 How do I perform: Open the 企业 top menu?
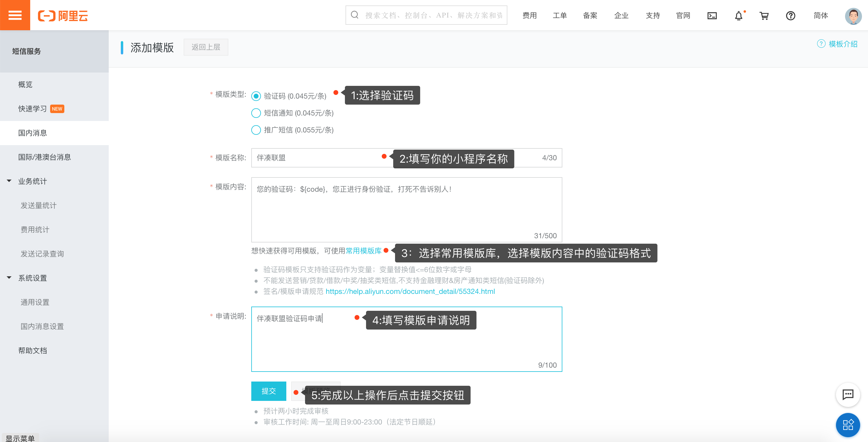[621, 15]
